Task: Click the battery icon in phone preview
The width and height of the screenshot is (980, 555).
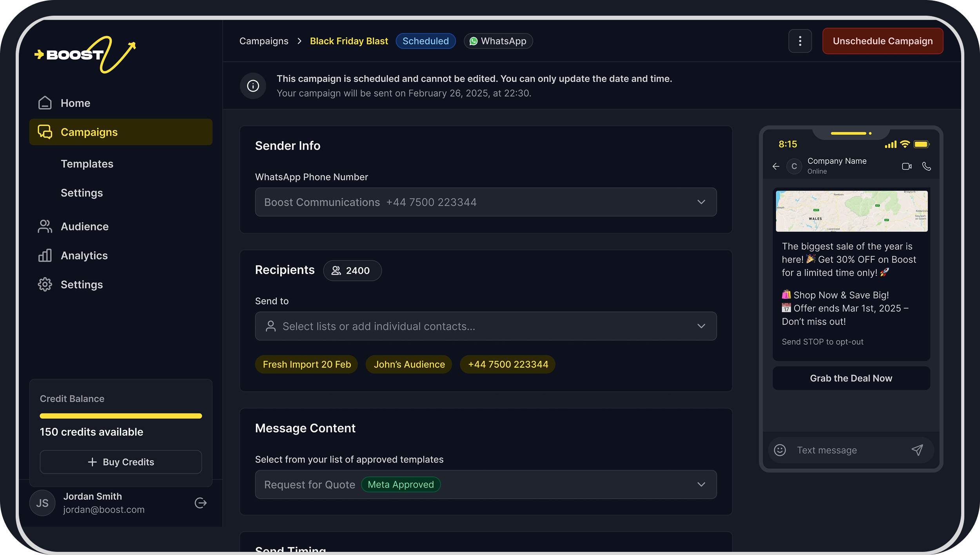Action: 922,144
